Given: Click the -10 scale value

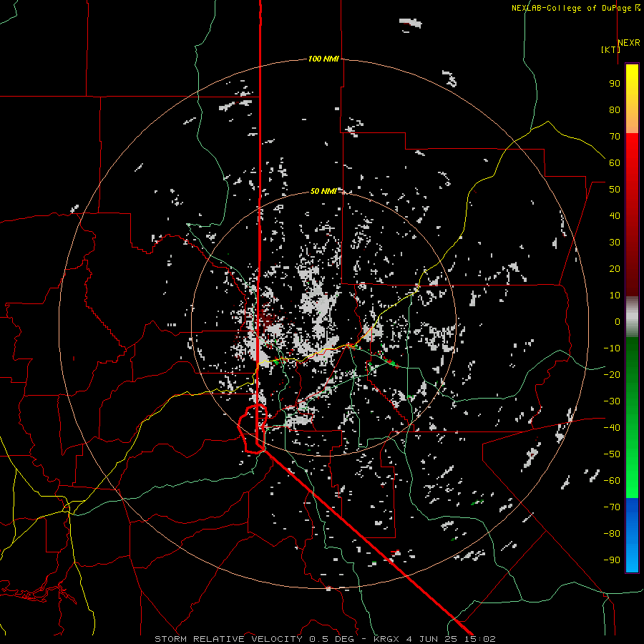Looking at the screenshot, I should (x=612, y=348).
